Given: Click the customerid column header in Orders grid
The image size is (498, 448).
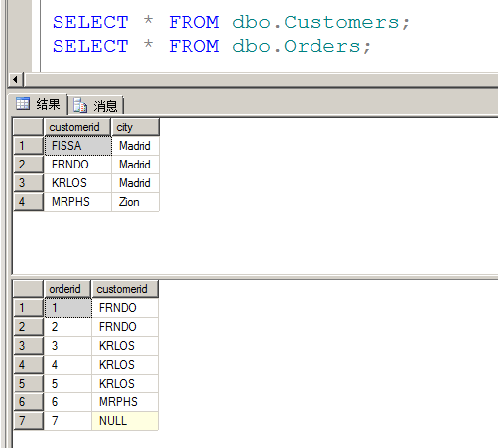Looking at the screenshot, I should point(125,289).
